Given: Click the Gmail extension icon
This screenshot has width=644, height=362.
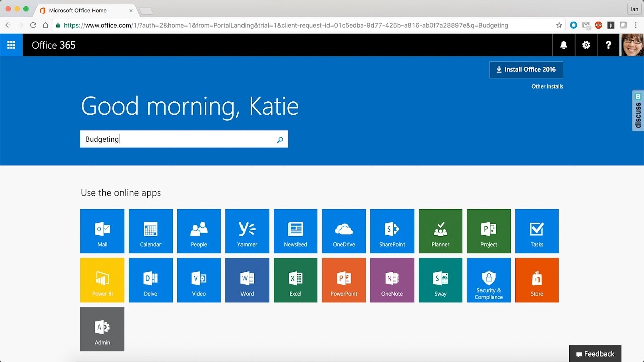Looking at the screenshot, I should [x=586, y=25].
